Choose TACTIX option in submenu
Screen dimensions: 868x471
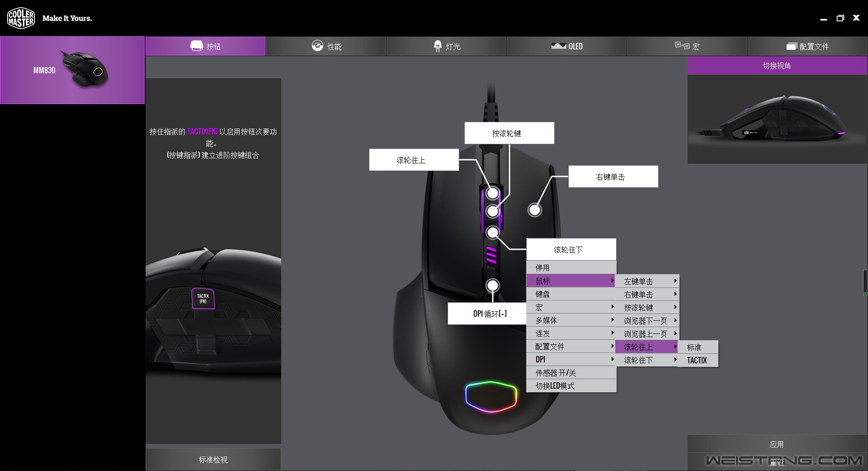point(698,360)
